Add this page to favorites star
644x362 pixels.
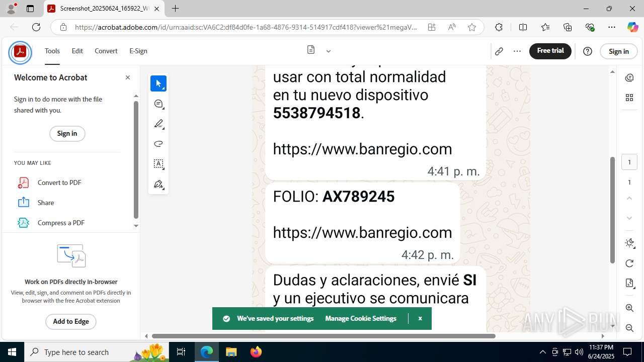pos(471,27)
